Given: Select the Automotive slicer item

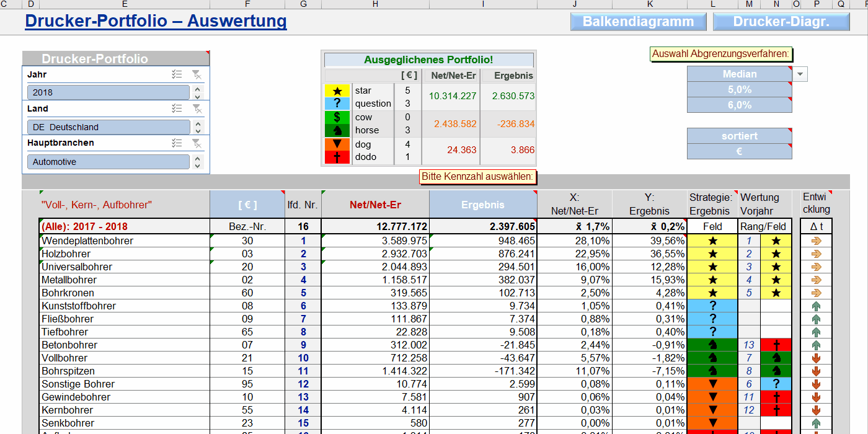Looking at the screenshot, I should pos(108,162).
